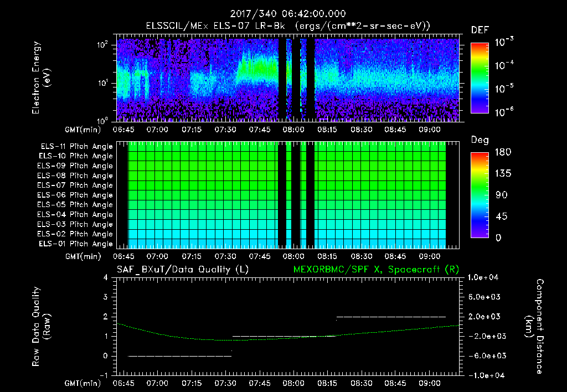Image resolution: width=567 pixels, height=392 pixels.
Task: Click the 45 tick on Deg scale
Action: [502, 216]
